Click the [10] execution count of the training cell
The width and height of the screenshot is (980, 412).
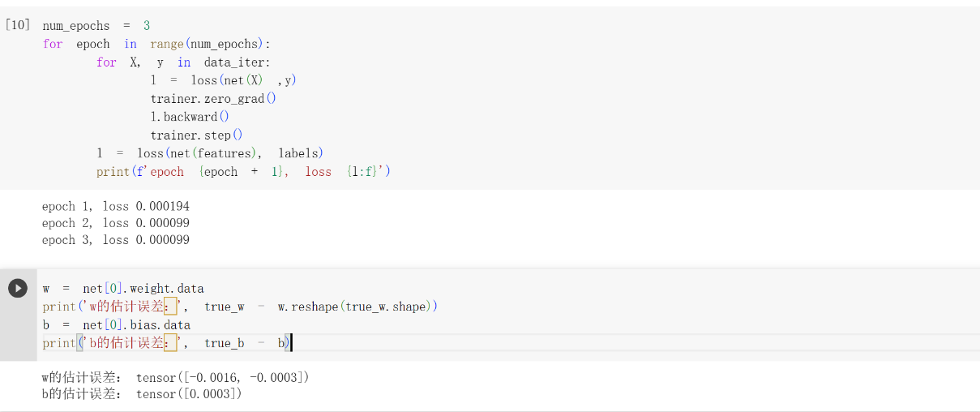(18, 25)
